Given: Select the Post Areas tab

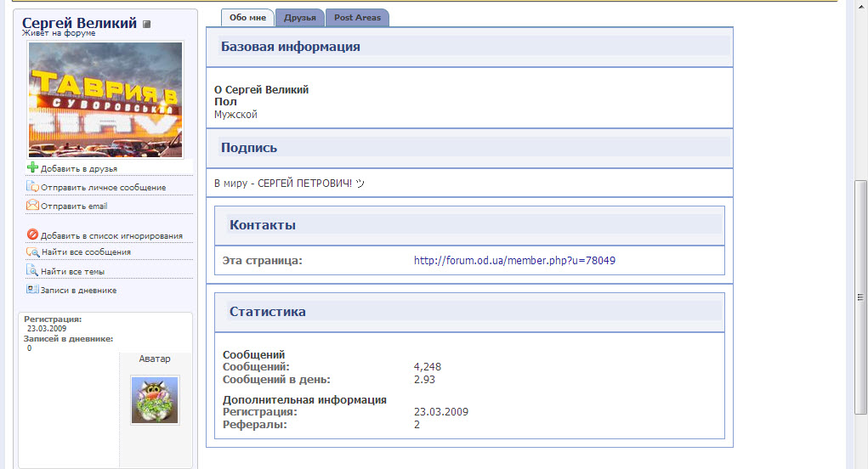Looking at the screenshot, I should (357, 17).
